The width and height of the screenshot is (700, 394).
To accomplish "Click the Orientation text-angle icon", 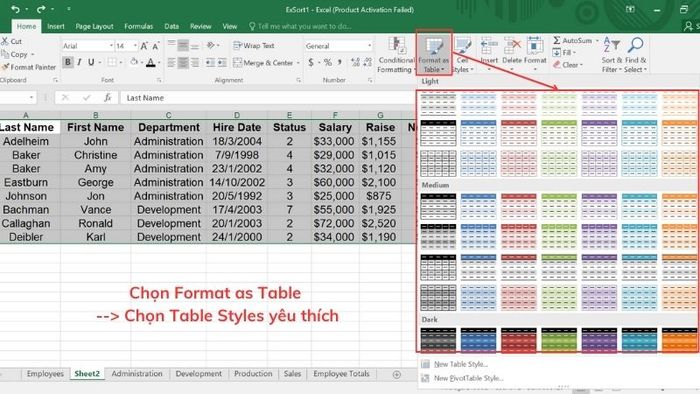I will coord(210,46).
